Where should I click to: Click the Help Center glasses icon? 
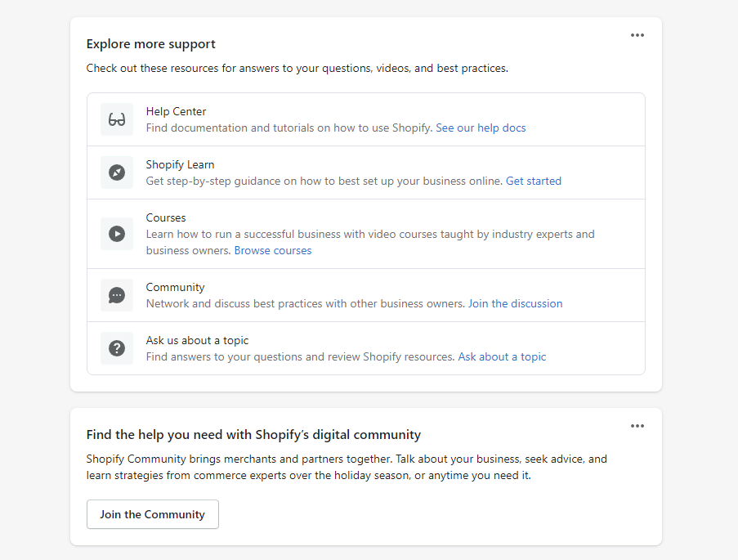click(117, 119)
